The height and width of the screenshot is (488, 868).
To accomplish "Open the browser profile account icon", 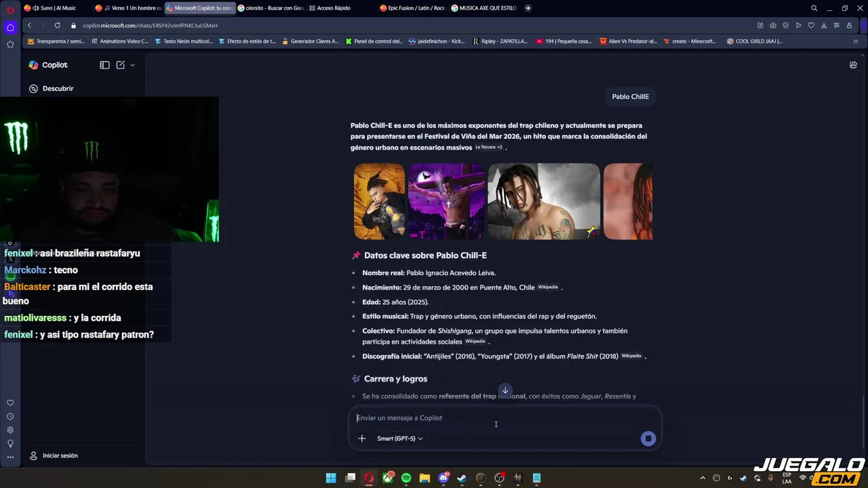I will [x=849, y=25].
